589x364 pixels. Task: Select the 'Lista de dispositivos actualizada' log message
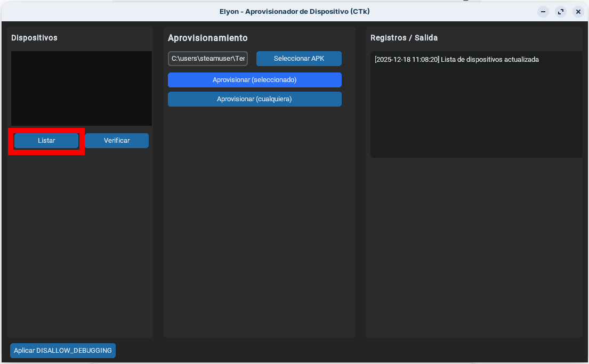coord(489,60)
